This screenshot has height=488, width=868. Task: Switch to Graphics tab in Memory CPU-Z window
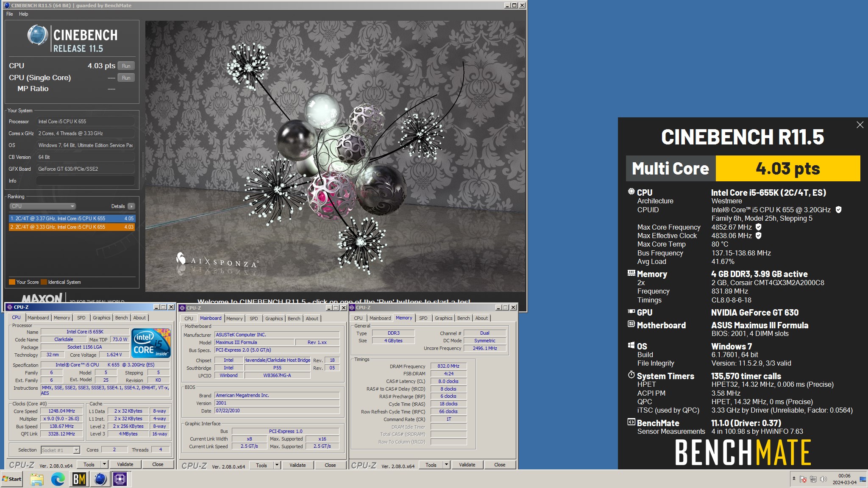[443, 318]
